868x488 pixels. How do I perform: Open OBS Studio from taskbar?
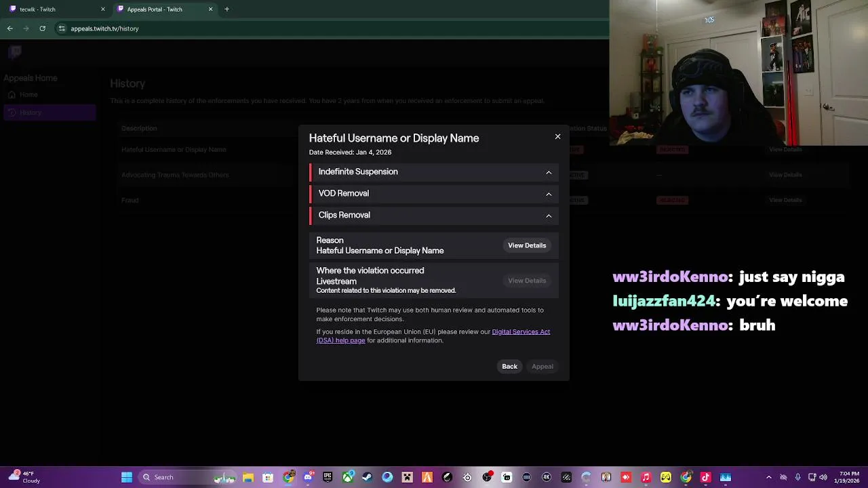[487, 477]
